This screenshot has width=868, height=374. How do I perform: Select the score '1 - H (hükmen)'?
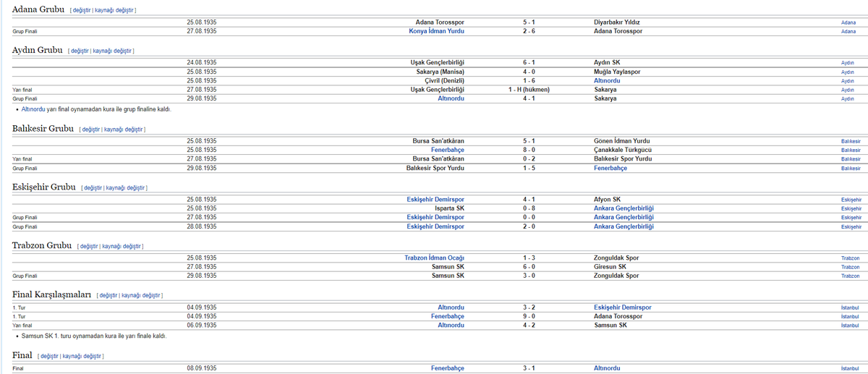pos(529,90)
